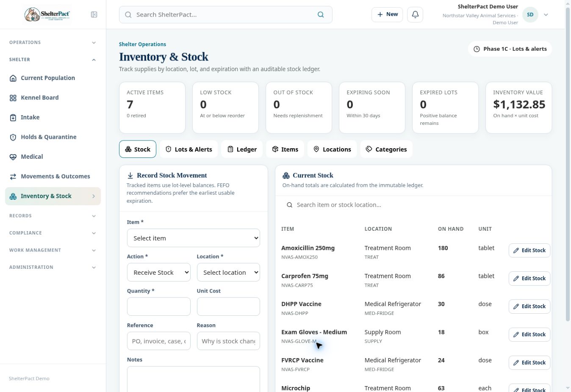This screenshot has height=392, width=571.
Task: Expand the Records sidebar section
Action: 53,216
